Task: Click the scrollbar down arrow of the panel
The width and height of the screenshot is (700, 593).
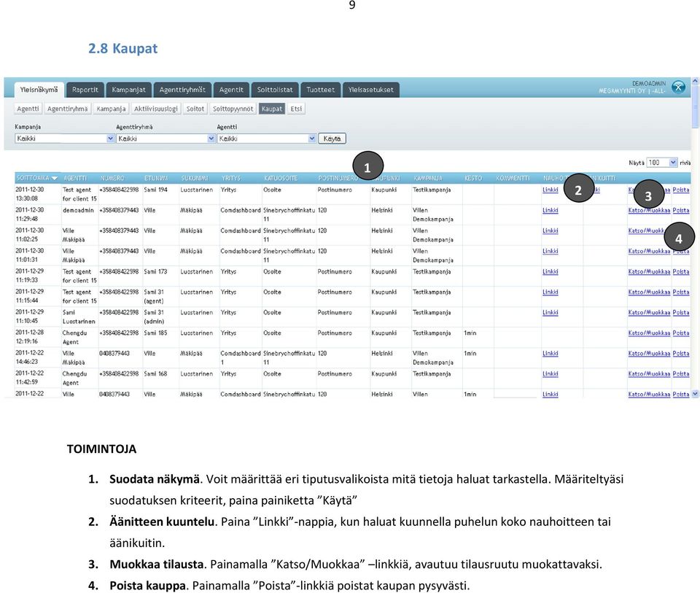Action: [x=695, y=394]
